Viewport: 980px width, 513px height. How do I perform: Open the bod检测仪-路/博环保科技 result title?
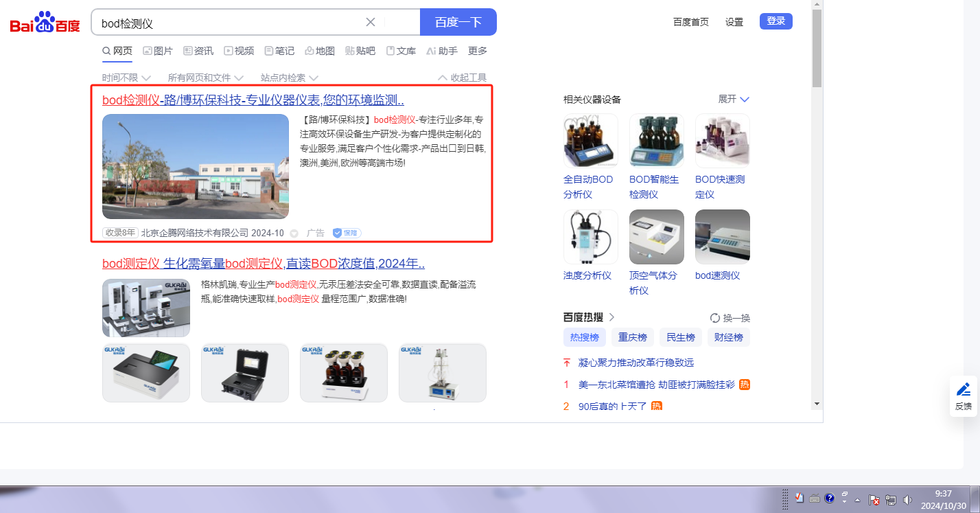253,100
